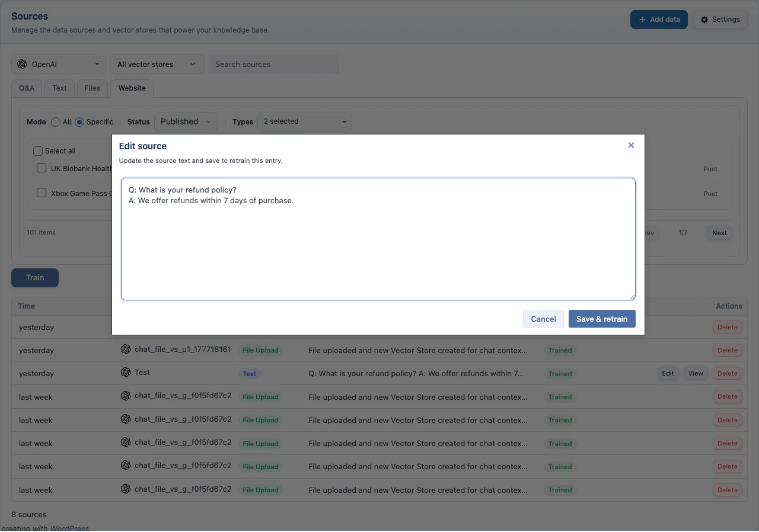Click Edit on the Test source row
Image resolution: width=759 pixels, height=532 pixels.
(668, 373)
